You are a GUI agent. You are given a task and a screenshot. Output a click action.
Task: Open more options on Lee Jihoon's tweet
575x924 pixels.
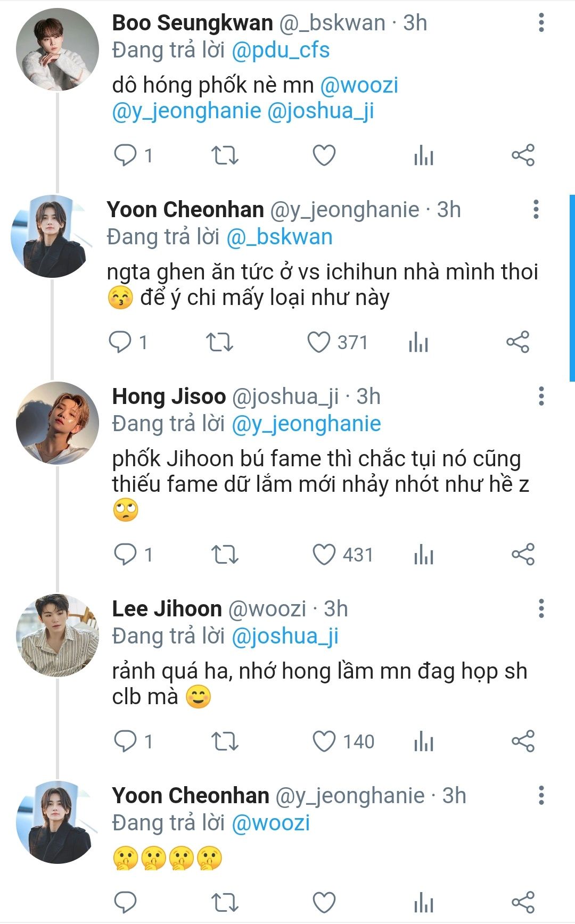(541, 608)
